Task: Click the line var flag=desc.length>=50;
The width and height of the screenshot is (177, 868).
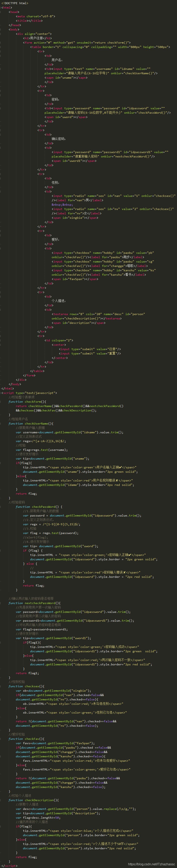Action: tap(38, 818)
